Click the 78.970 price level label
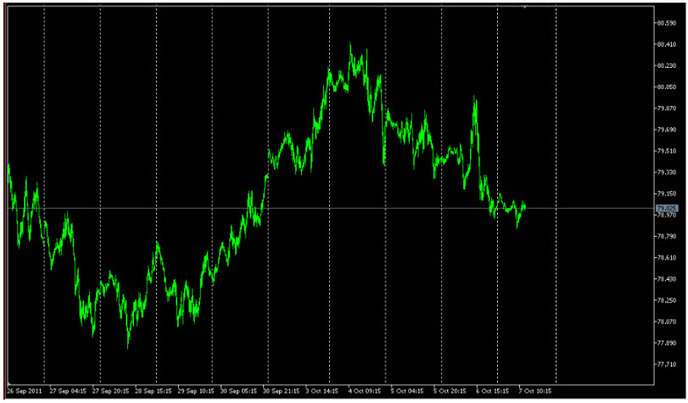 pyautogui.click(x=666, y=215)
